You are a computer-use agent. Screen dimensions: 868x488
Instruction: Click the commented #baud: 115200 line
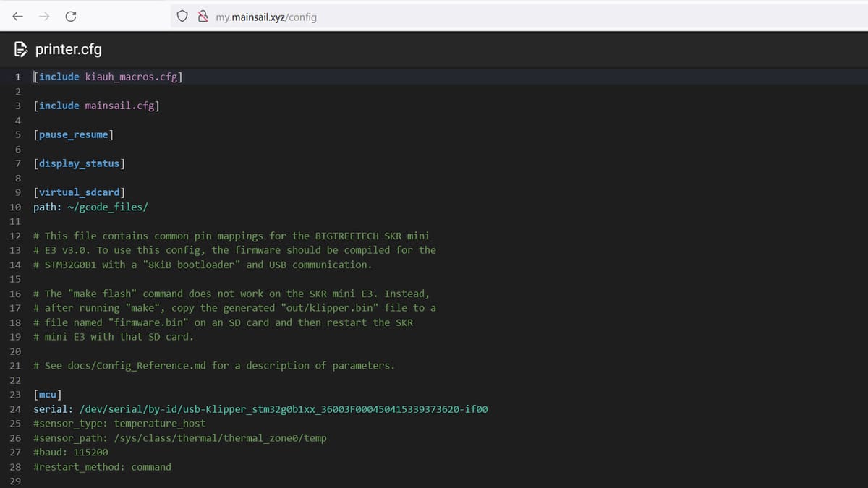[x=71, y=453]
